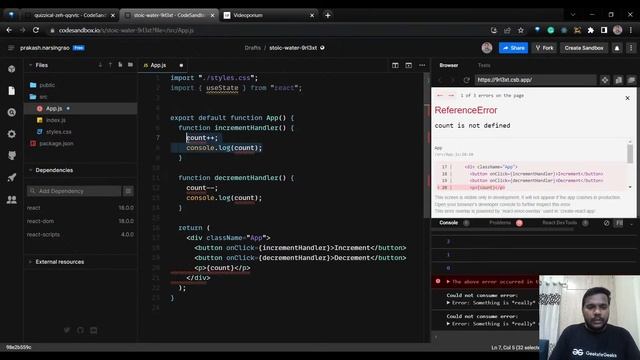
Task: Select the App.js editor tab
Action: pos(158,65)
